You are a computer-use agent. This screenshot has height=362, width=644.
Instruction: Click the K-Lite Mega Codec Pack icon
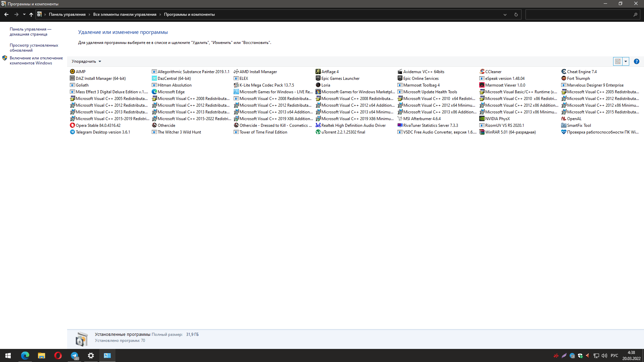click(x=236, y=85)
